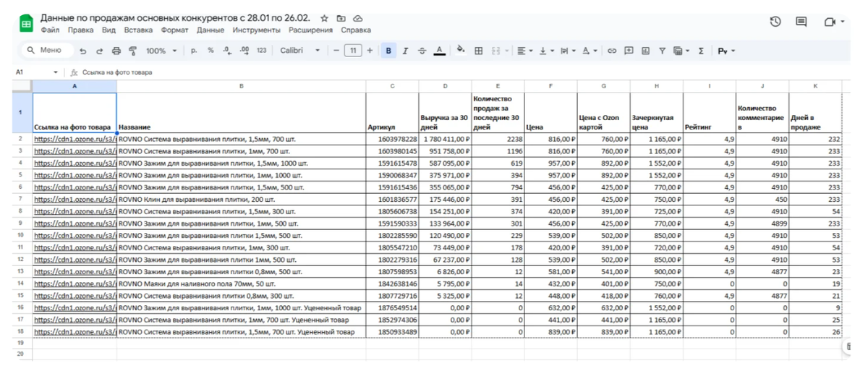Open the cdn1.ozone.ru link in row 10

(x=75, y=235)
